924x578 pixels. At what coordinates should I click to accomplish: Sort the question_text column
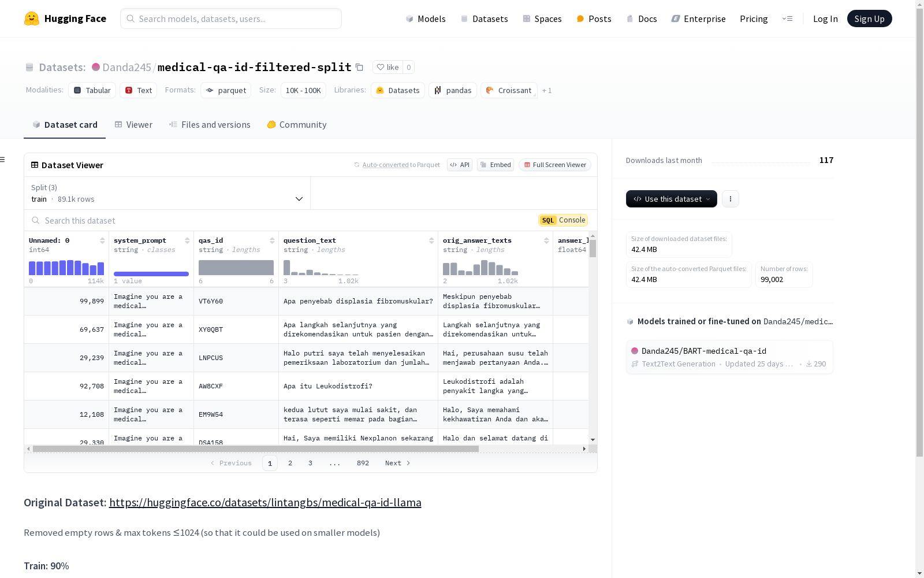pos(431,240)
